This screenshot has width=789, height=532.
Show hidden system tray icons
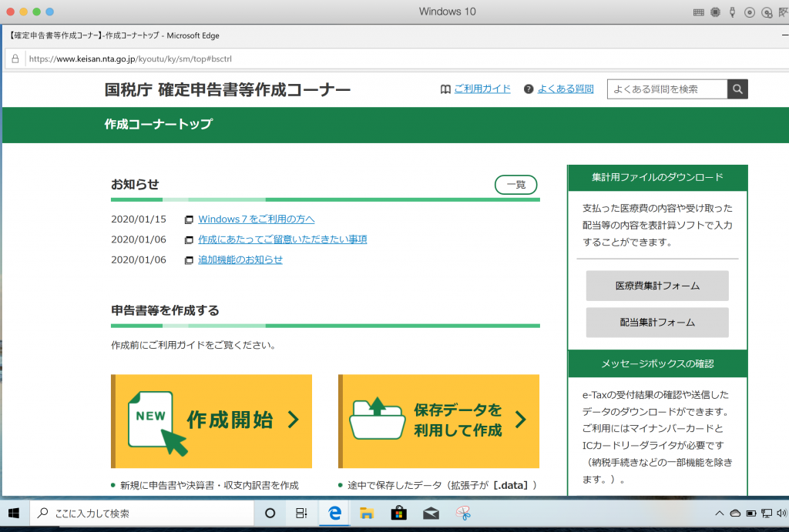click(719, 514)
